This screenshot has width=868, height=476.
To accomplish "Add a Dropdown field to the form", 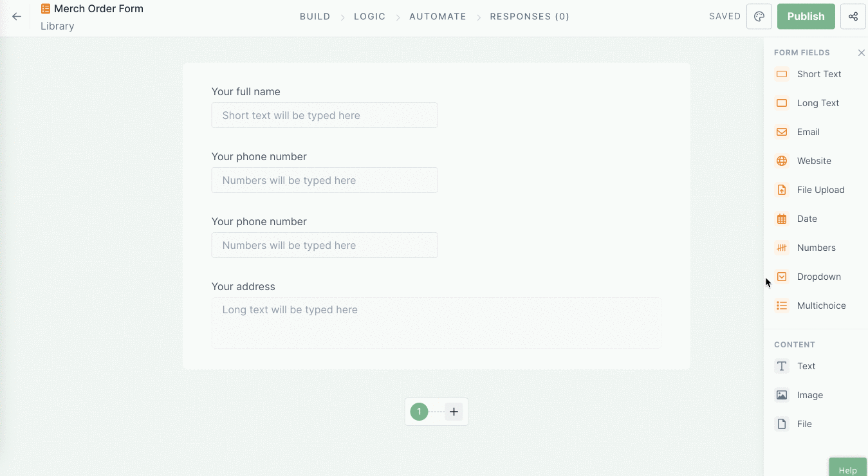I will point(781,277).
